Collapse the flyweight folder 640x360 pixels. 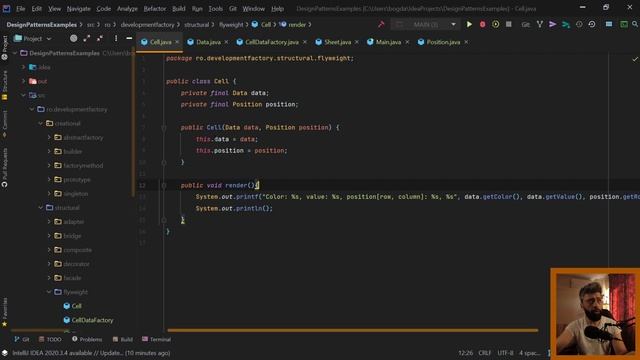point(49,292)
